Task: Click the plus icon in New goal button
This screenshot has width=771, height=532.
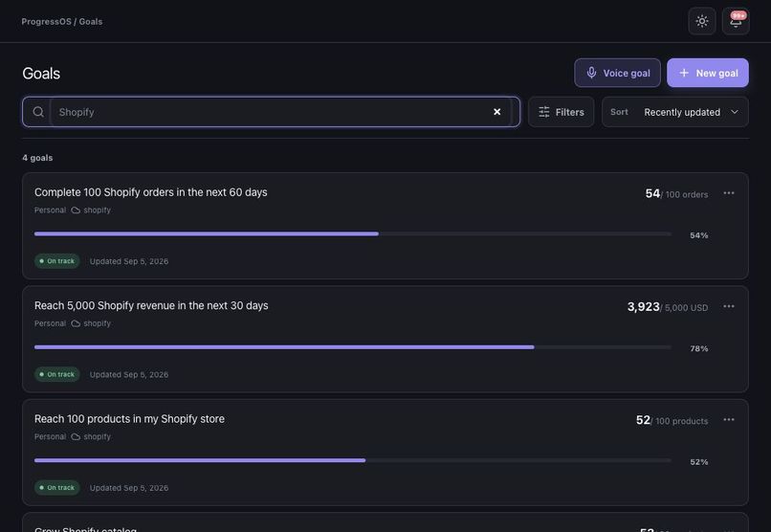Action: [x=684, y=73]
